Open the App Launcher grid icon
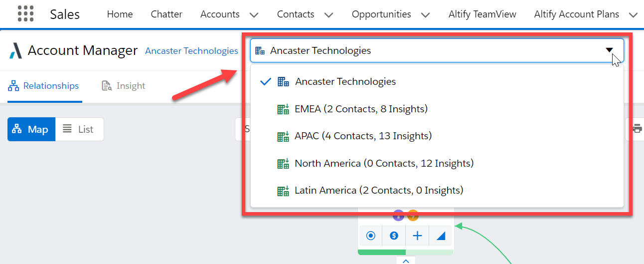Viewport: 644px width, 264px height. click(x=26, y=14)
